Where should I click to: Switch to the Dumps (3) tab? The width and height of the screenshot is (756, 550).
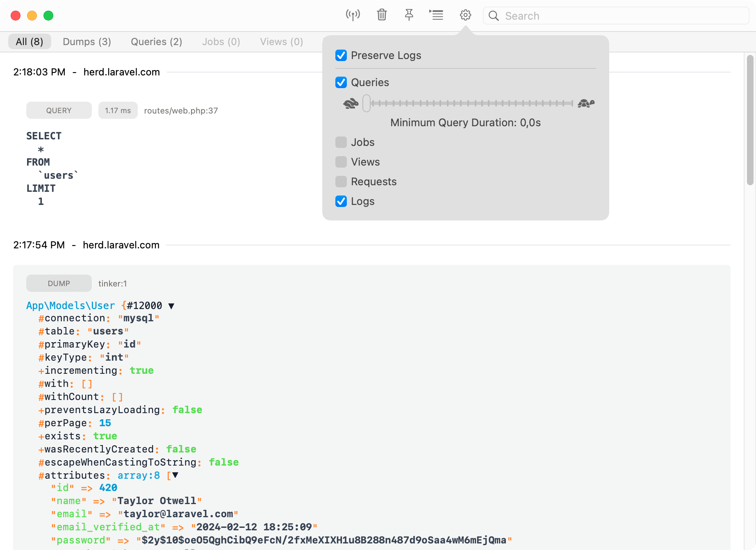pos(87,42)
